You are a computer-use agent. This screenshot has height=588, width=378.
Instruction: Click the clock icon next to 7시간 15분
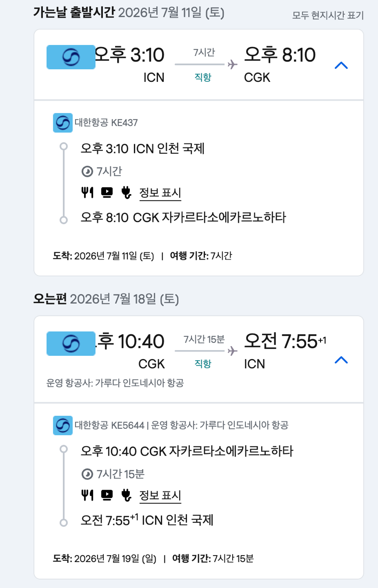point(87,474)
